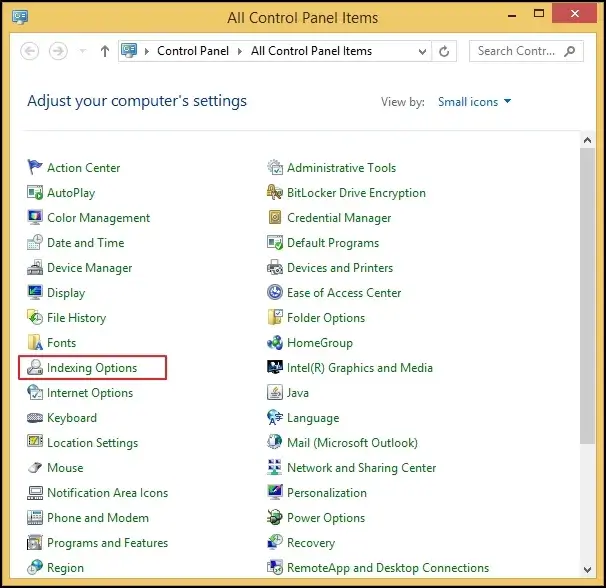Open the Ease of Access Center link
The image size is (606, 588).
tap(344, 293)
